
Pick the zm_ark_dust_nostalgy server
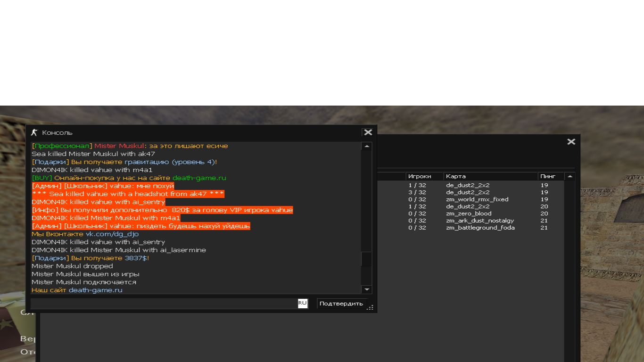coord(480,221)
